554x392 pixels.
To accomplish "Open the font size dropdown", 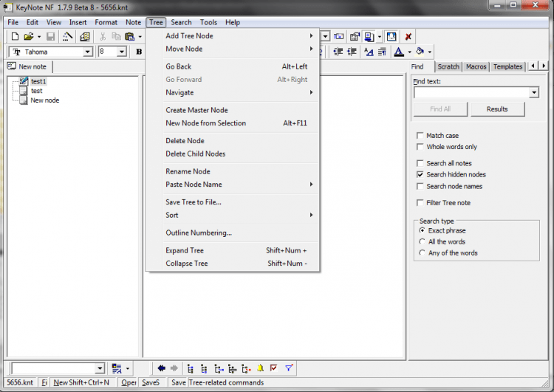I will (123, 52).
